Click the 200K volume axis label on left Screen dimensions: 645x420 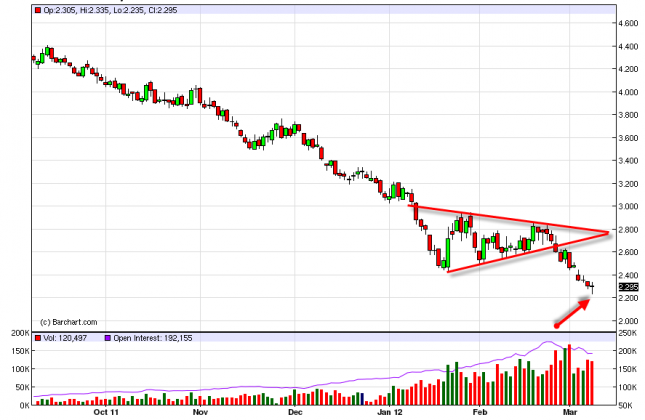pyautogui.click(x=14, y=331)
